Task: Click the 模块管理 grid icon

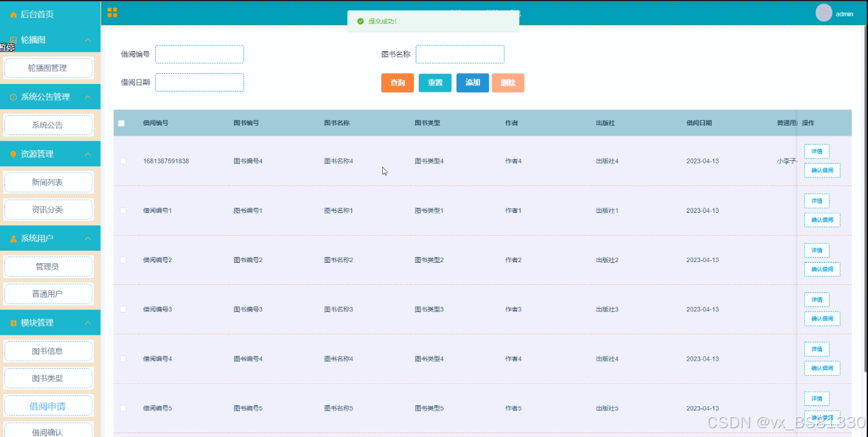Action: pos(13,323)
